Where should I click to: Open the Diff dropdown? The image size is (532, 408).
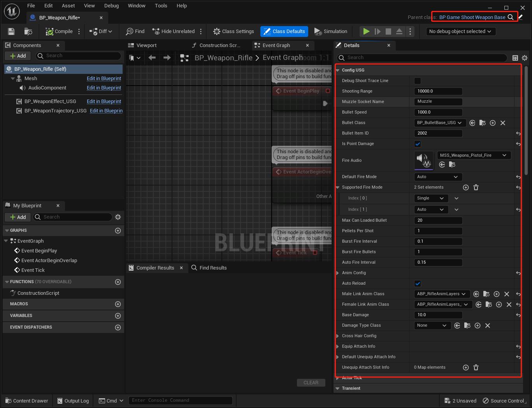[x=101, y=32]
